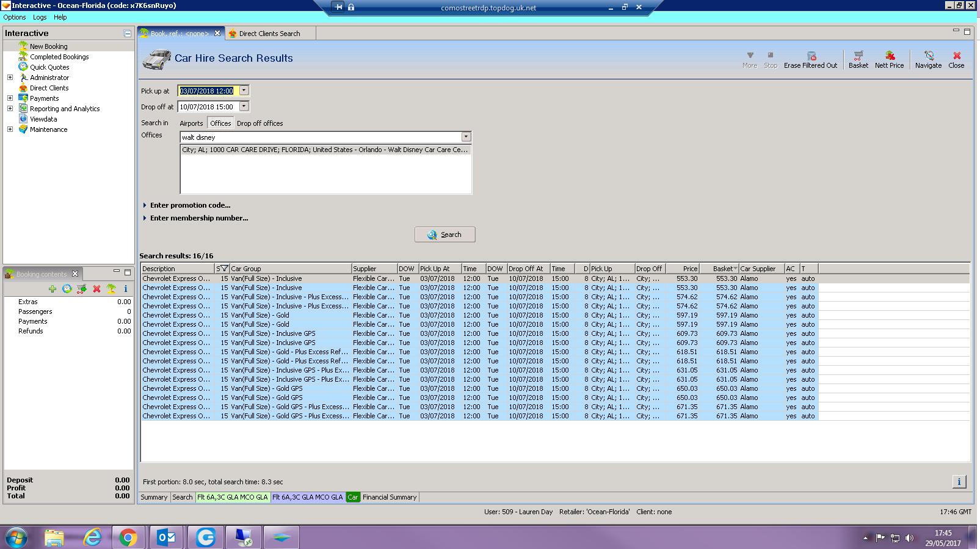Open Outlook from the taskbar
Image resolution: width=980 pixels, height=549 pixels.
pyautogui.click(x=166, y=537)
